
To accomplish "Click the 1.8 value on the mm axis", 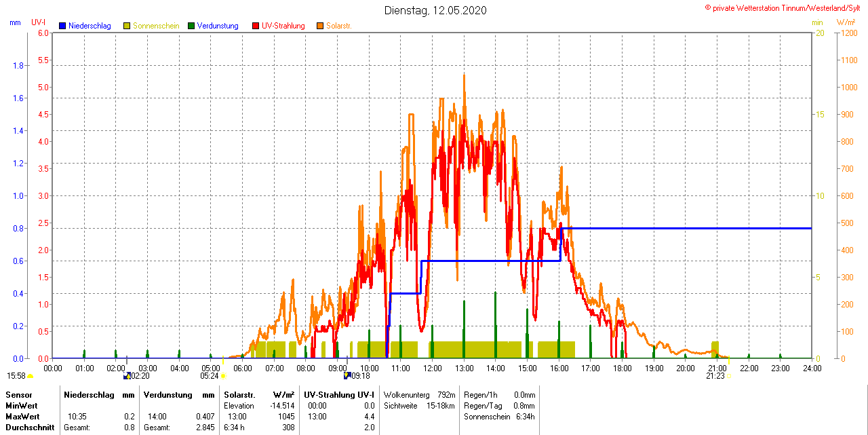I will coord(18,65).
